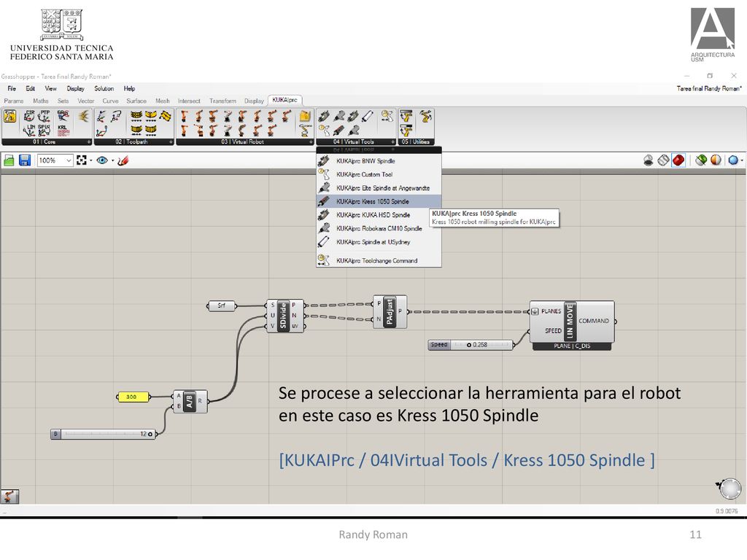The image size is (747, 560).
Task: Switch to the Sets tab
Action: coord(63,101)
